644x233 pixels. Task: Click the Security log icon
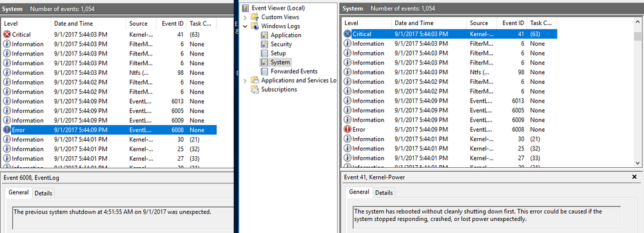264,44
